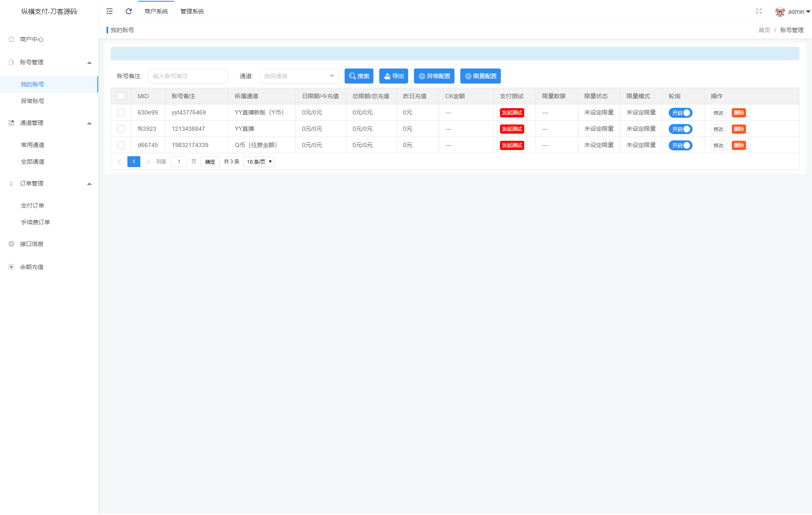
Task: Click 修改 for account 19832174339
Action: [718, 145]
